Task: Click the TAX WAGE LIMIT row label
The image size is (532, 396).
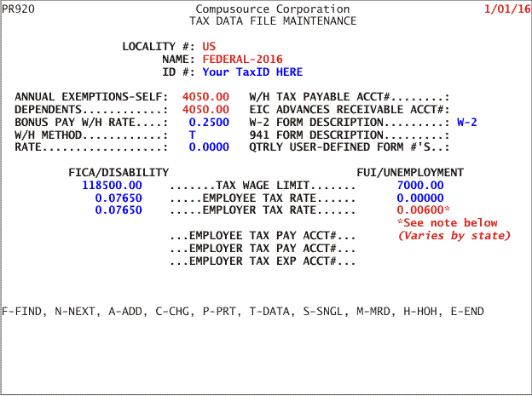Action: click(x=263, y=186)
